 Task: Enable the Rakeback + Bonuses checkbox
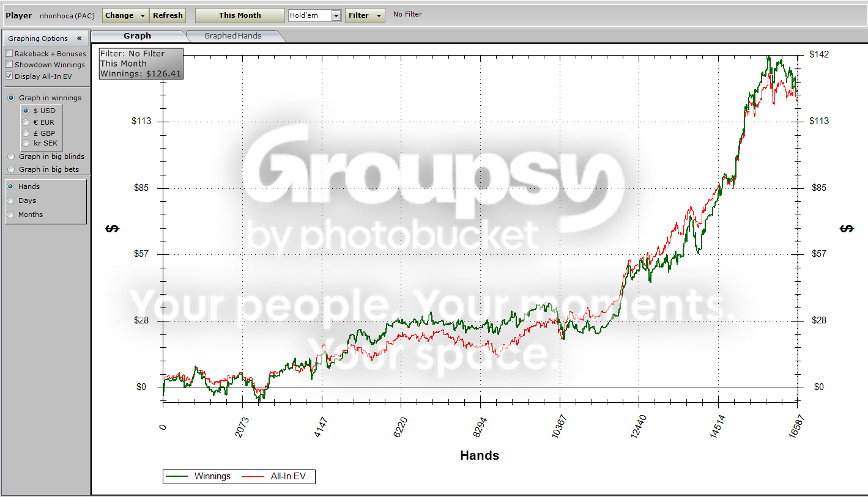(x=9, y=54)
